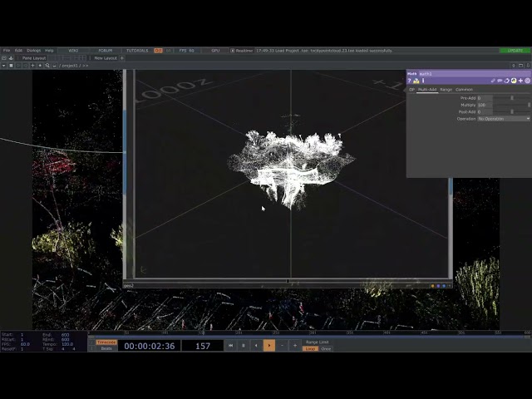The image size is (532, 399).
Task: Click the Pre-Add slider handle
Action: click(512, 98)
